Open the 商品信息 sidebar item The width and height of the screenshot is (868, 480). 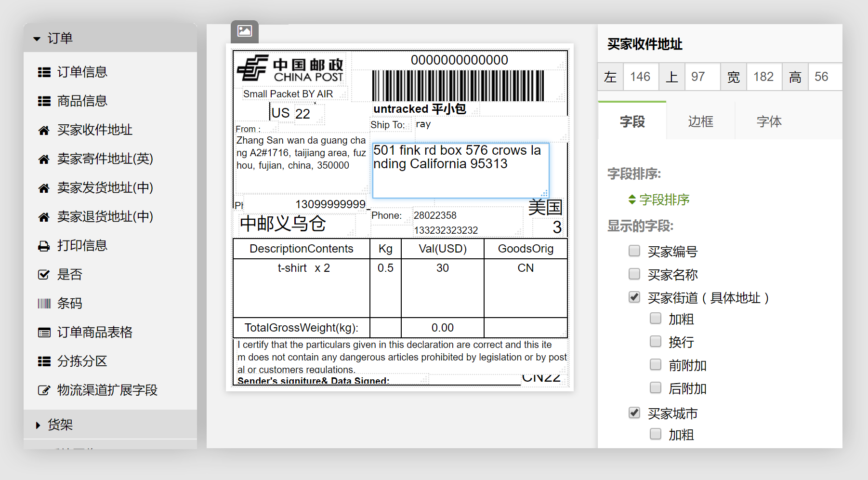82,101
